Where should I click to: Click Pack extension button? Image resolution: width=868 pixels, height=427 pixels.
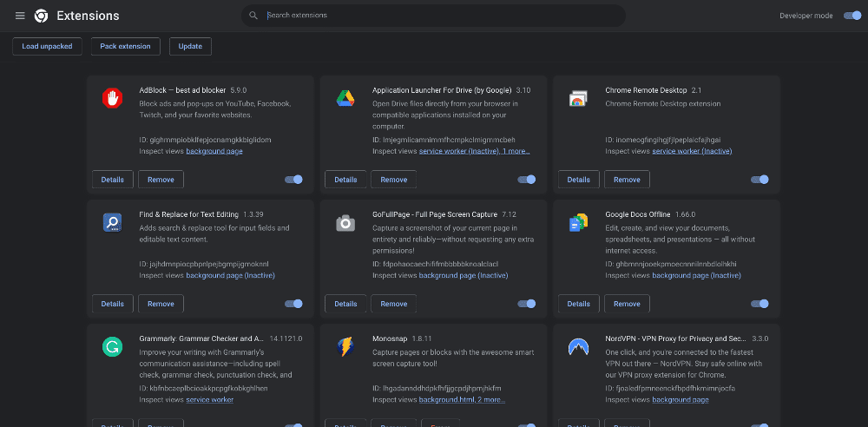point(125,47)
